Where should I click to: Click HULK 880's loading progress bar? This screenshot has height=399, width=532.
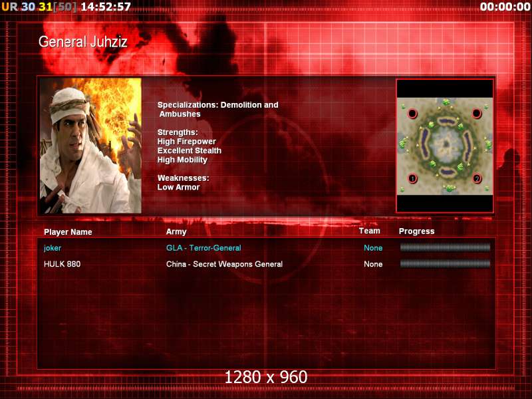click(x=445, y=263)
